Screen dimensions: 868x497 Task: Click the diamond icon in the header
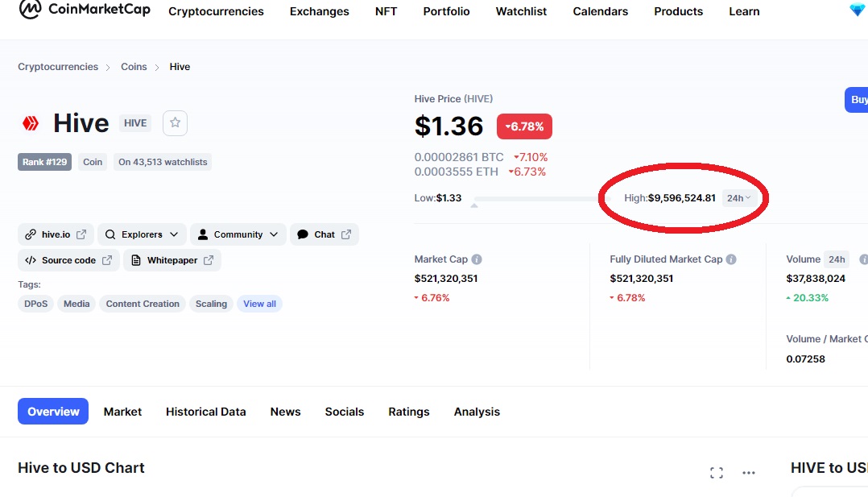857,10
